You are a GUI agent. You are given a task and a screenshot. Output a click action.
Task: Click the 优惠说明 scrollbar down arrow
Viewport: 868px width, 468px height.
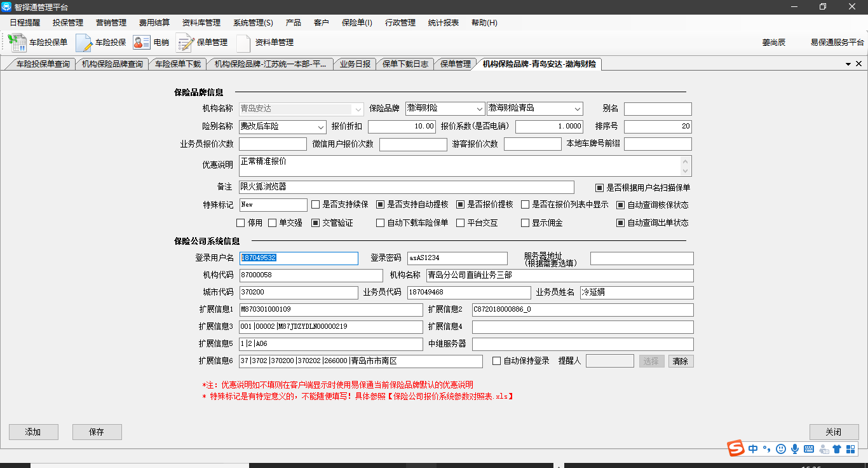[685, 171]
